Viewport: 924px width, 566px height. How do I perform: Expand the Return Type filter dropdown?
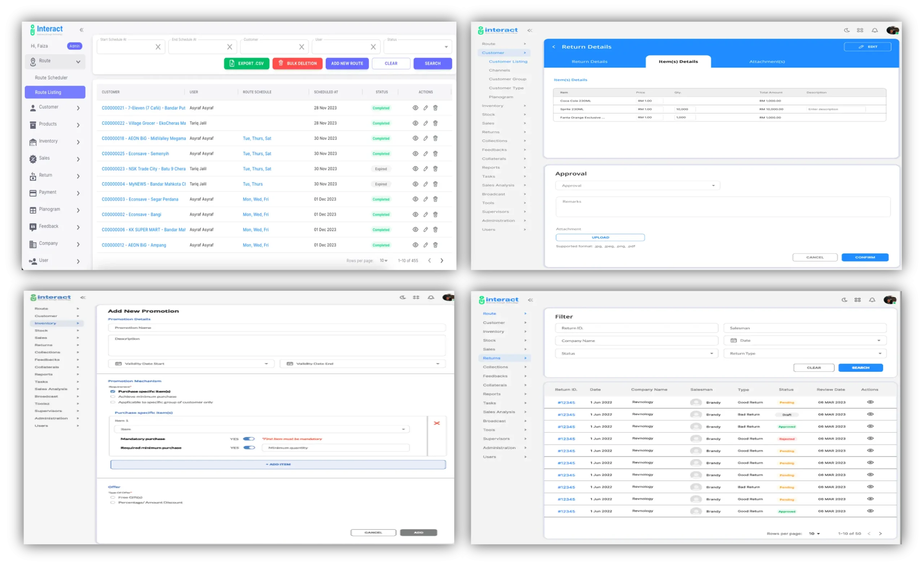point(880,353)
